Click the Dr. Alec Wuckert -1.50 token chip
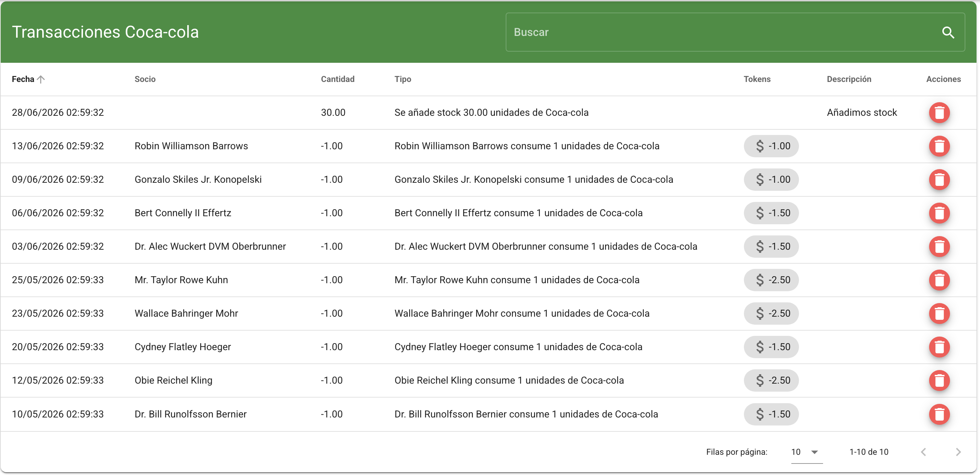 tap(771, 247)
